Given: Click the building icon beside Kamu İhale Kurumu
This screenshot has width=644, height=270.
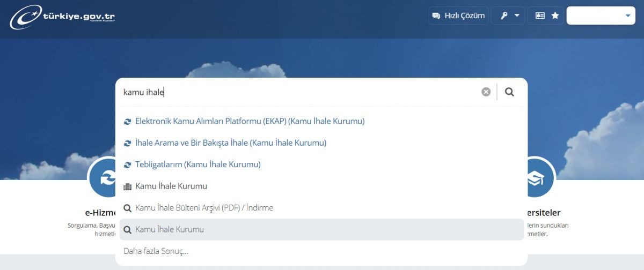Looking at the screenshot, I should (127, 186).
